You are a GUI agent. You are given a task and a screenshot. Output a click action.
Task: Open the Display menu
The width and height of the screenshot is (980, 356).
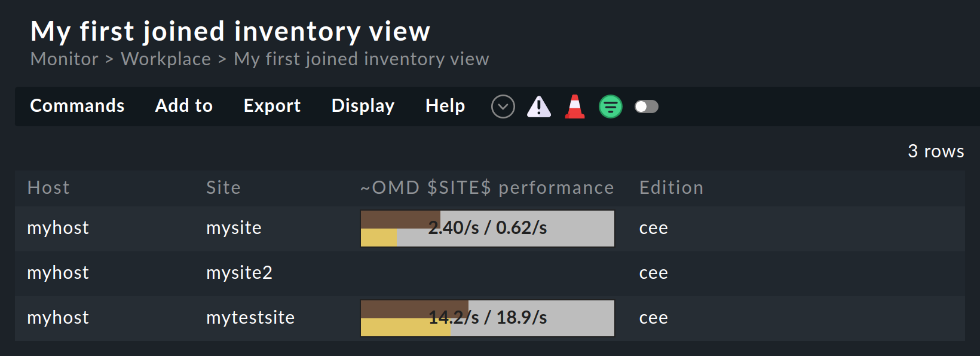tap(363, 106)
